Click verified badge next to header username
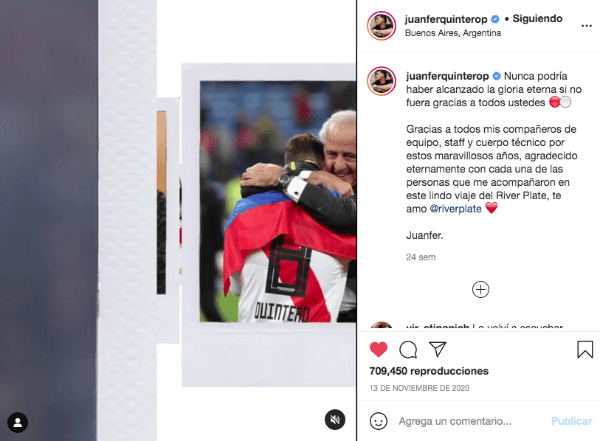600x441 pixels. [495, 19]
